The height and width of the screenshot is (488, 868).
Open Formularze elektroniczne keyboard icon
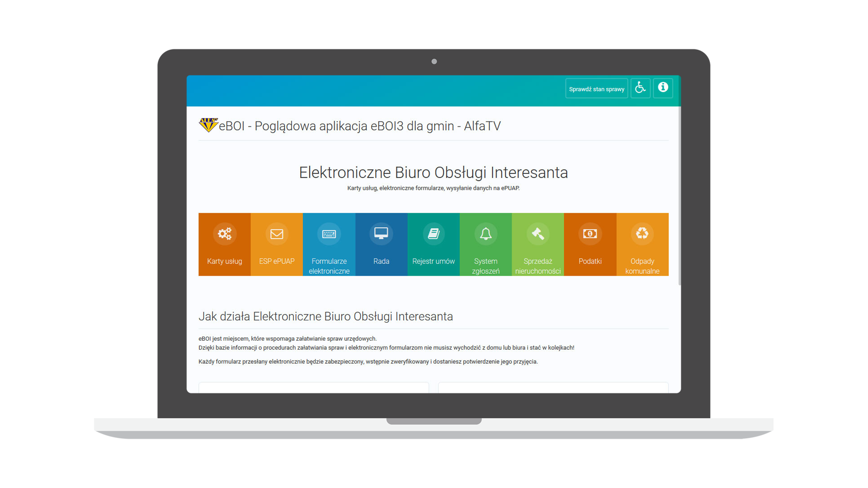coord(329,234)
